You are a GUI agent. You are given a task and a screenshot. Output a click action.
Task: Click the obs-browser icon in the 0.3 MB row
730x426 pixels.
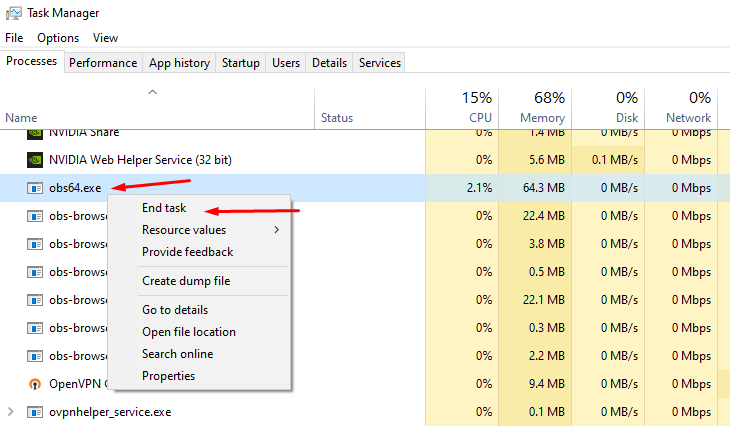[x=35, y=328]
